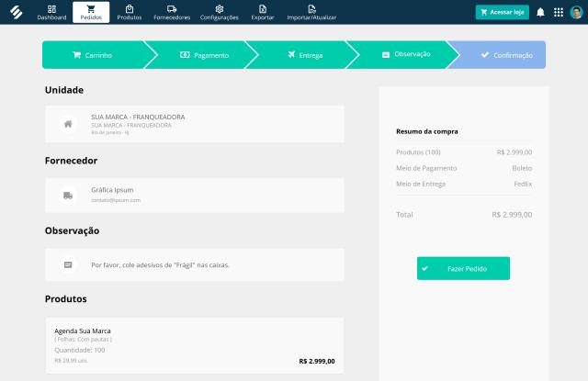Click the Rio de Janeiro - RJ location text
Screen dimensions: 588x381
click(x=110, y=132)
